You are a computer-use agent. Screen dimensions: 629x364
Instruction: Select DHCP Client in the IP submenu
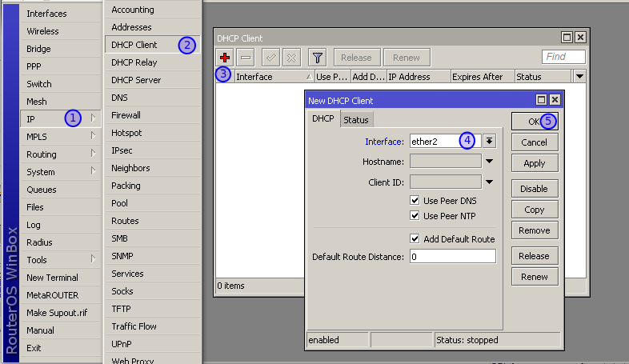point(134,45)
